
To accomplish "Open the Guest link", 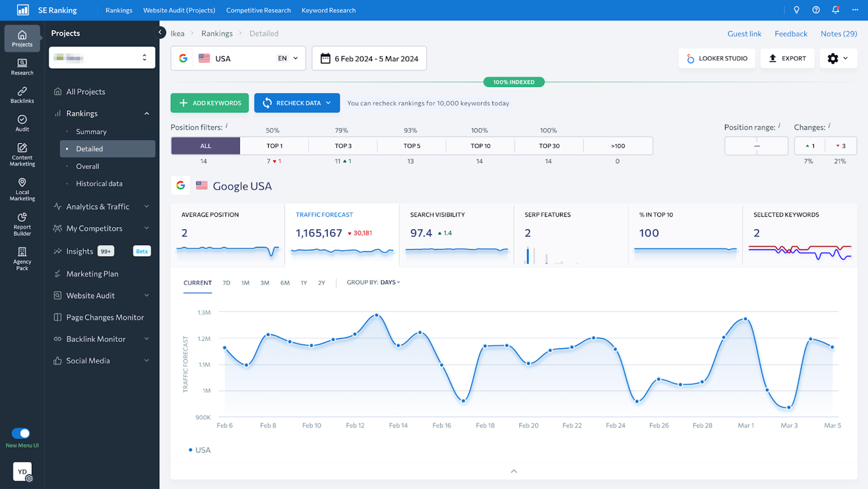I will pyautogui.click(x=744, y=33).
